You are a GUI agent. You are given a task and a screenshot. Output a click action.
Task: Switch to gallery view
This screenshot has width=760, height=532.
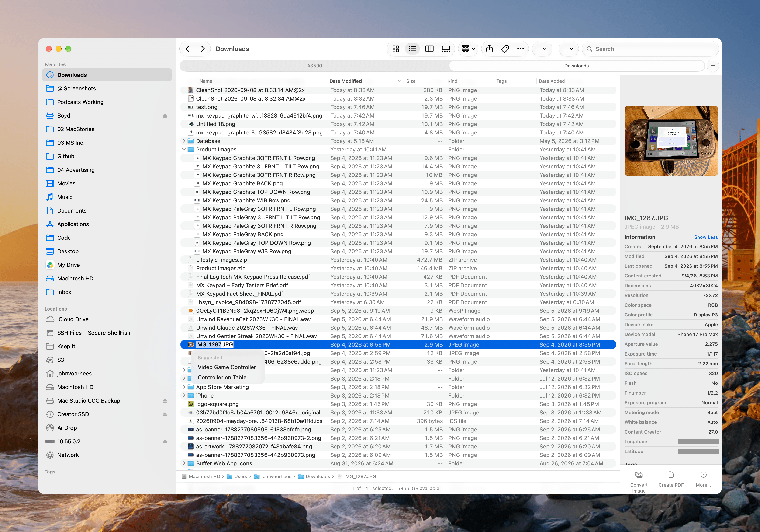click(x=446, y=49)
